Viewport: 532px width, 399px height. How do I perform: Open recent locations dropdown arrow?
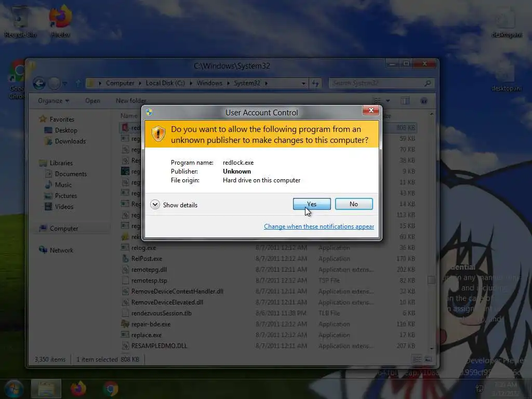pos(65,83)
